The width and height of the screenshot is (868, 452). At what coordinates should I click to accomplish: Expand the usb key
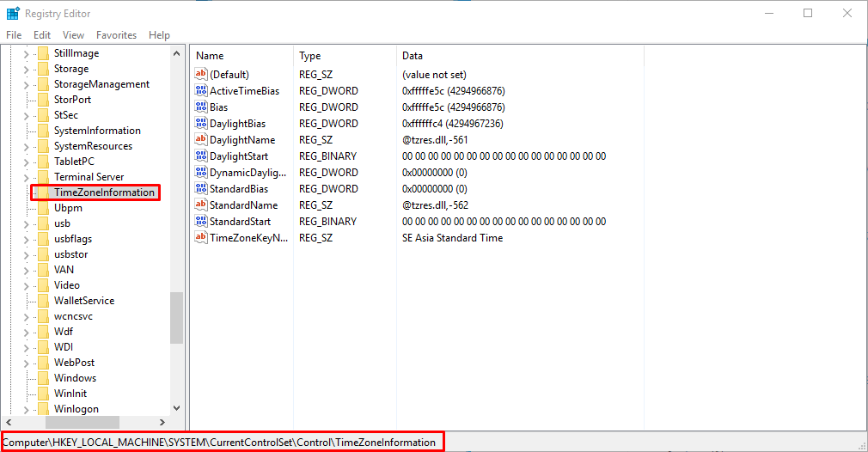[26, 224]
